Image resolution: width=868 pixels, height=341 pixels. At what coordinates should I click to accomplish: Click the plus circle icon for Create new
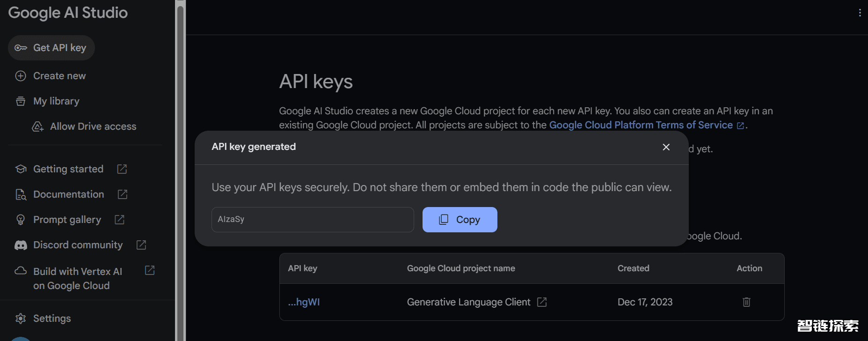click(21, 76)
